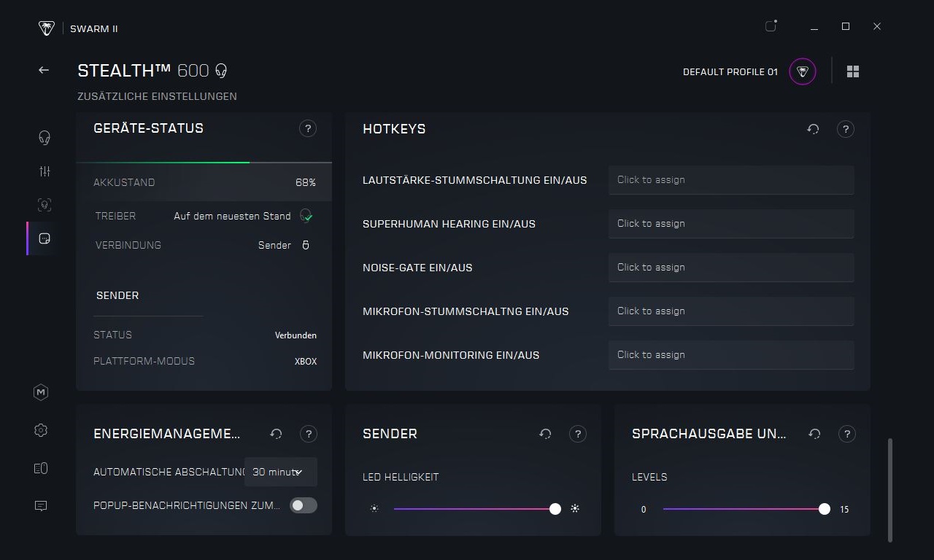Assign hotkey for Lautstärke-Stummschaltung
The image size is (934, 560).
tap(731, 180)
